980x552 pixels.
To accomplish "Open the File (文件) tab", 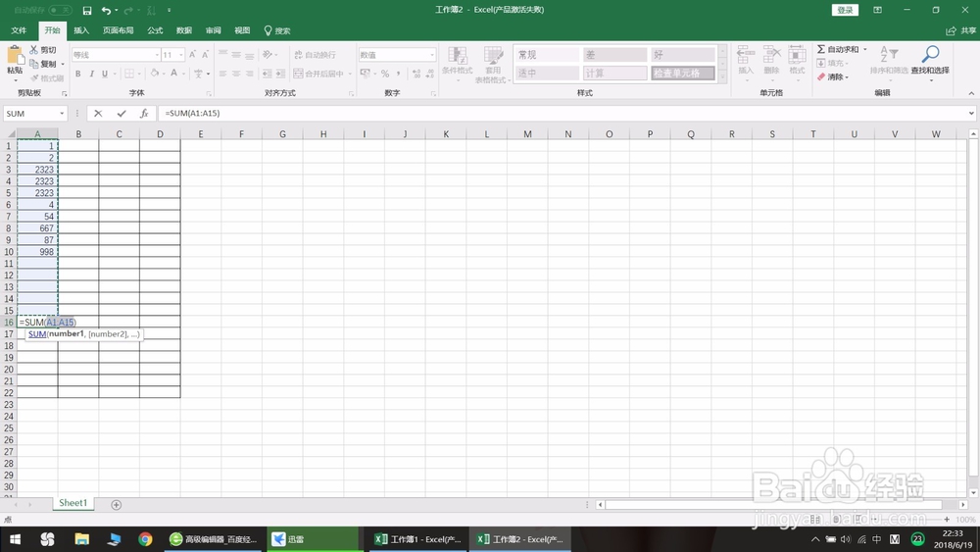I will [x=19, y=30].
